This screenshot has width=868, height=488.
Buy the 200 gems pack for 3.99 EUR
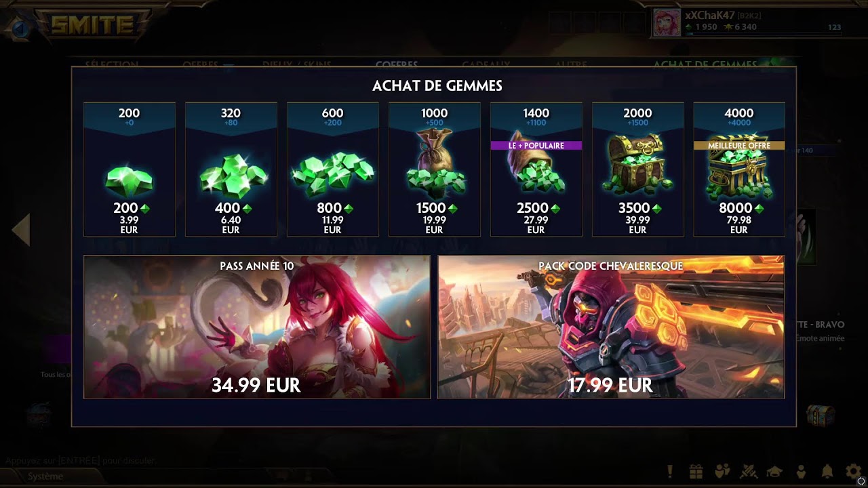[x=130, y=169]
